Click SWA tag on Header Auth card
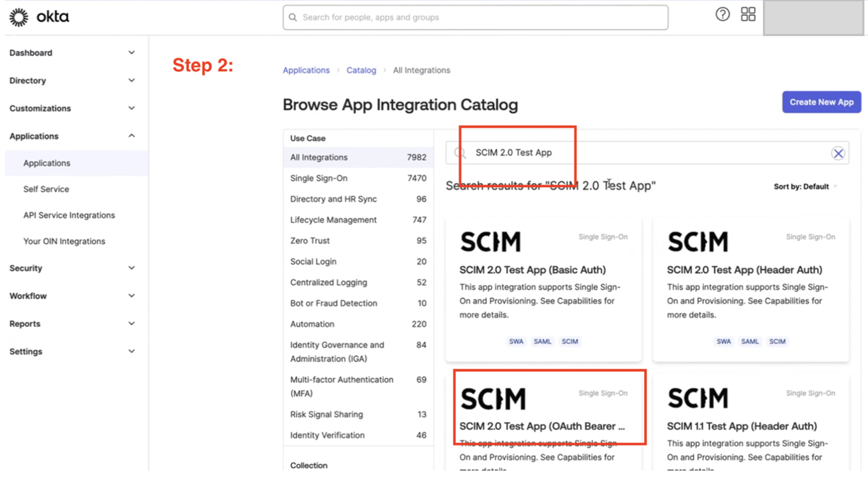The image size is (868, 489). click(724, 341)
